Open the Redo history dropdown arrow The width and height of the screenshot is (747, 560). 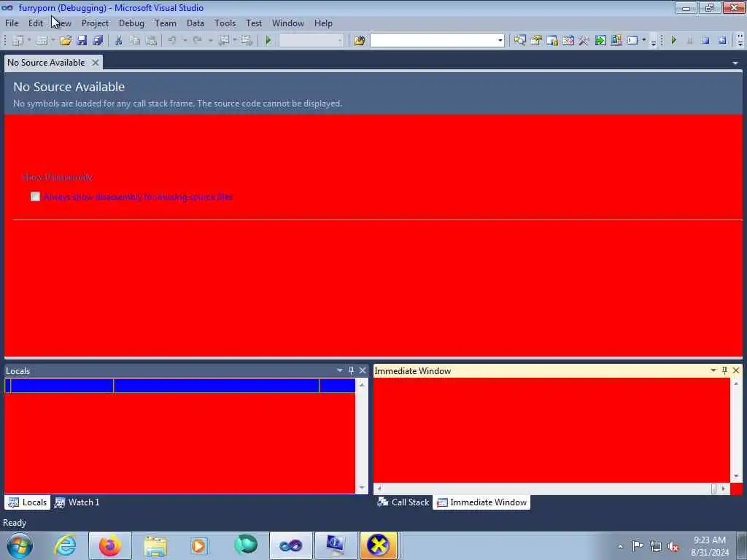[x=209, y=41]
